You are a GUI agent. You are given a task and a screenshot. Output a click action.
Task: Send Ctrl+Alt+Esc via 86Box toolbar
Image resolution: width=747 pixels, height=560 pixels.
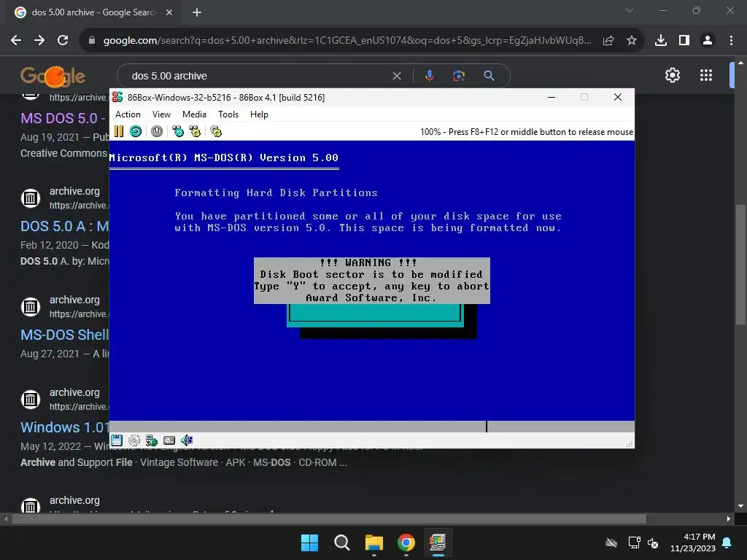(195, 131)
